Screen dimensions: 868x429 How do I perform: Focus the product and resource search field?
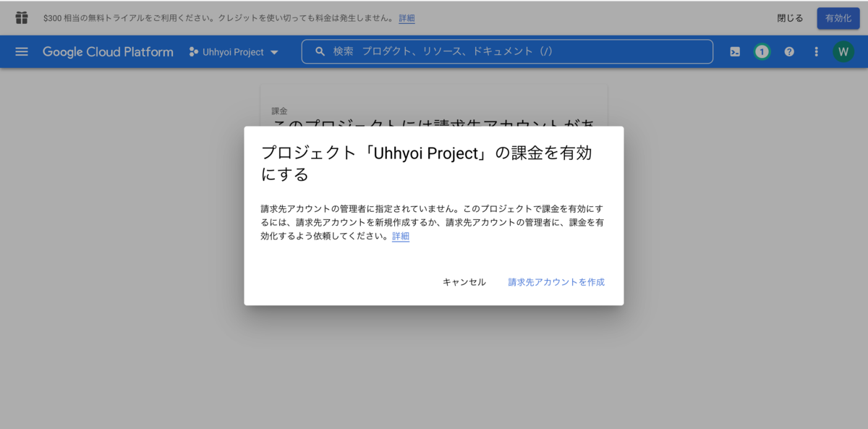pyautogui.click(x=507, y=52)
